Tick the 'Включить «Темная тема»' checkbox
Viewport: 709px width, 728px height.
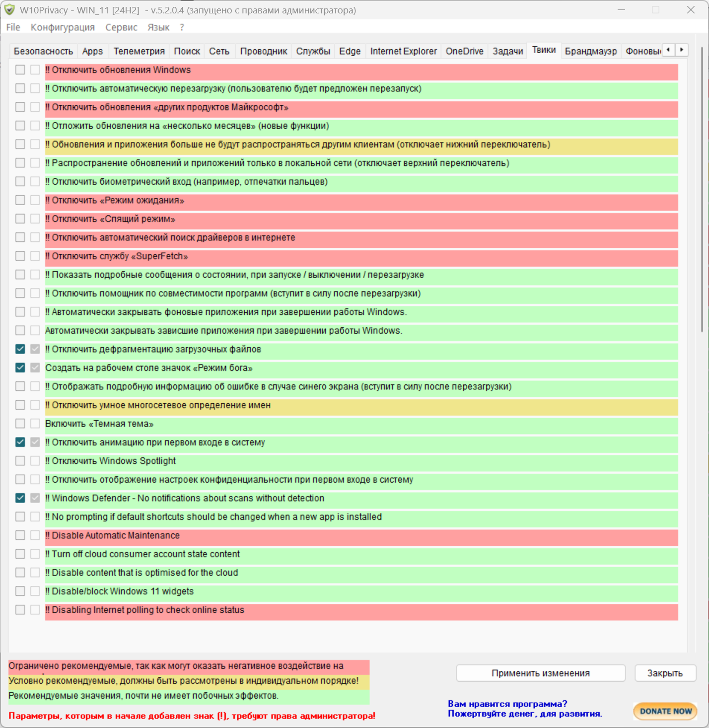(20, 424)
